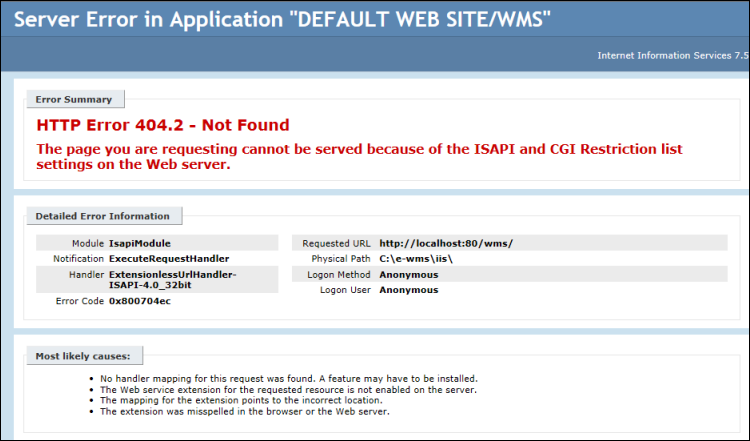Click the 'Web service extension not enabled' bullet
The height and width of the screenshot is (441, 750).
tap(287, 390)
